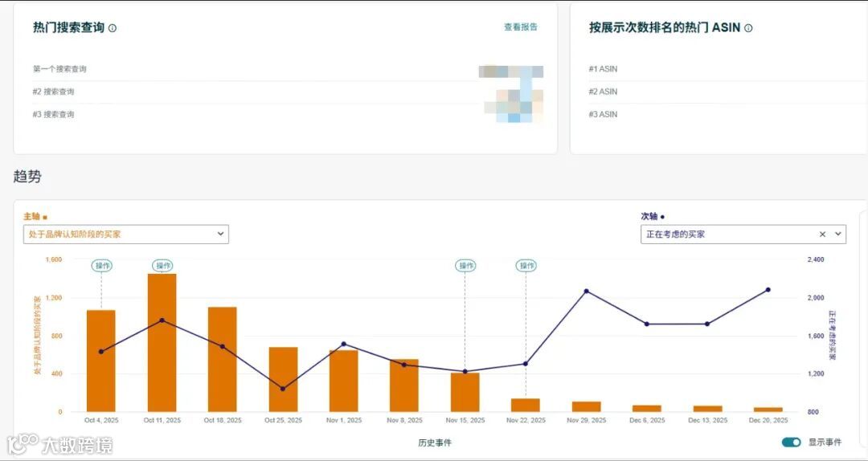Select the Oct 18, 2025 orange bar
The image size is (868, 461).
(x=223, y=359)
